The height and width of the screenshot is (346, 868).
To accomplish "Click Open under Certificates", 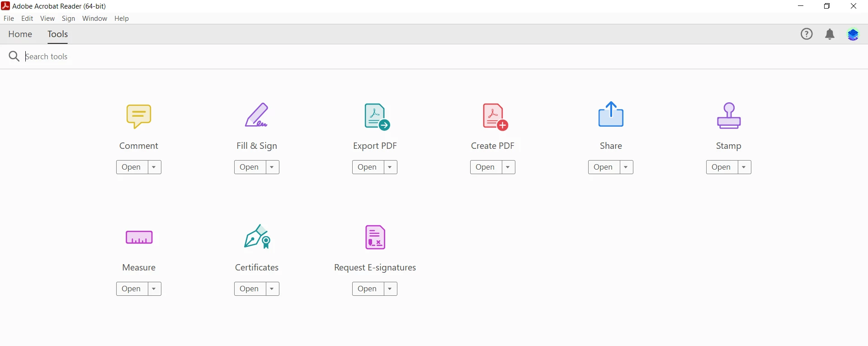I will click(250, 289).
